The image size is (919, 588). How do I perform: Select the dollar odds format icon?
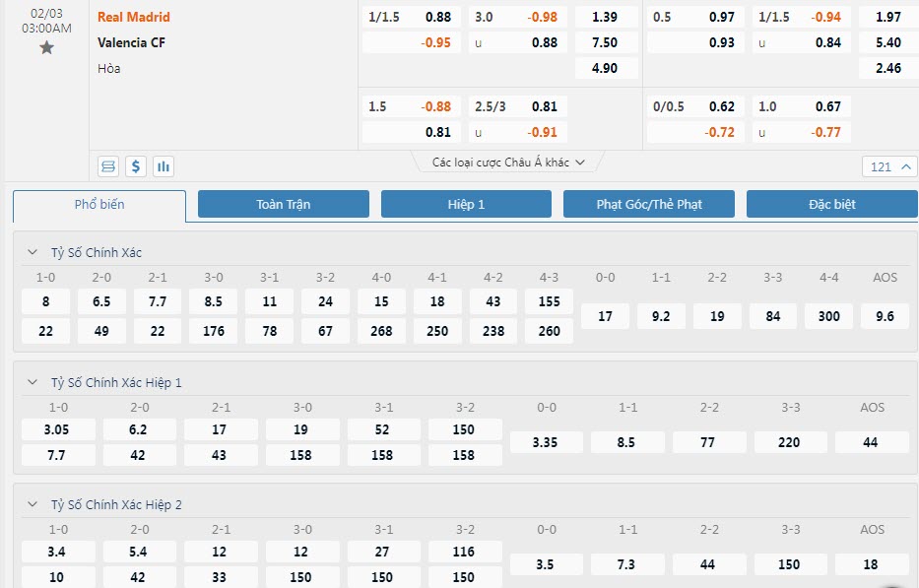(x=137, y=165)
